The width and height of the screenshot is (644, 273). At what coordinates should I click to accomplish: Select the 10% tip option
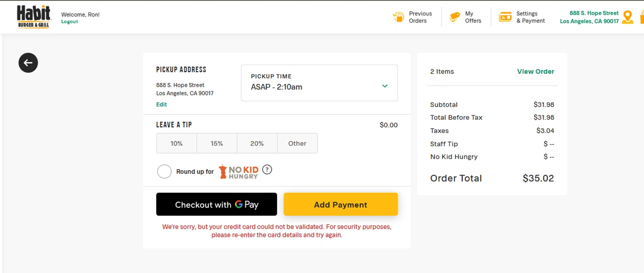176,144
